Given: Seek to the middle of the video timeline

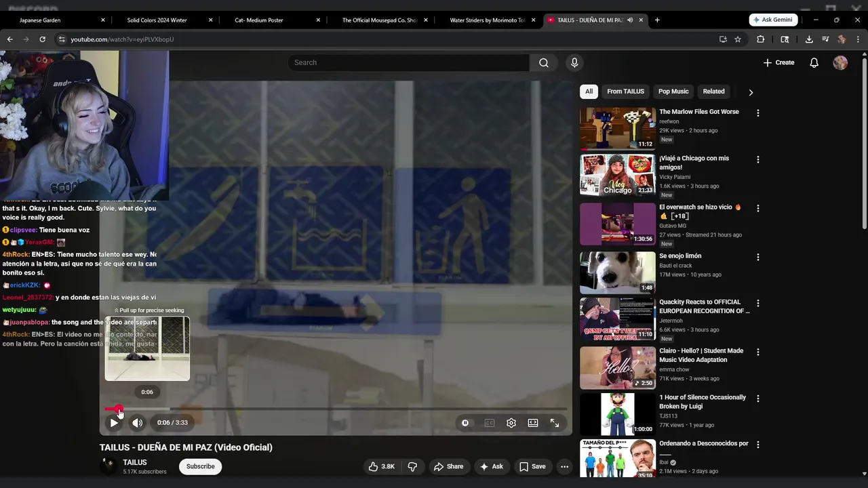Looking at the screenshot, I should [336, 409].
